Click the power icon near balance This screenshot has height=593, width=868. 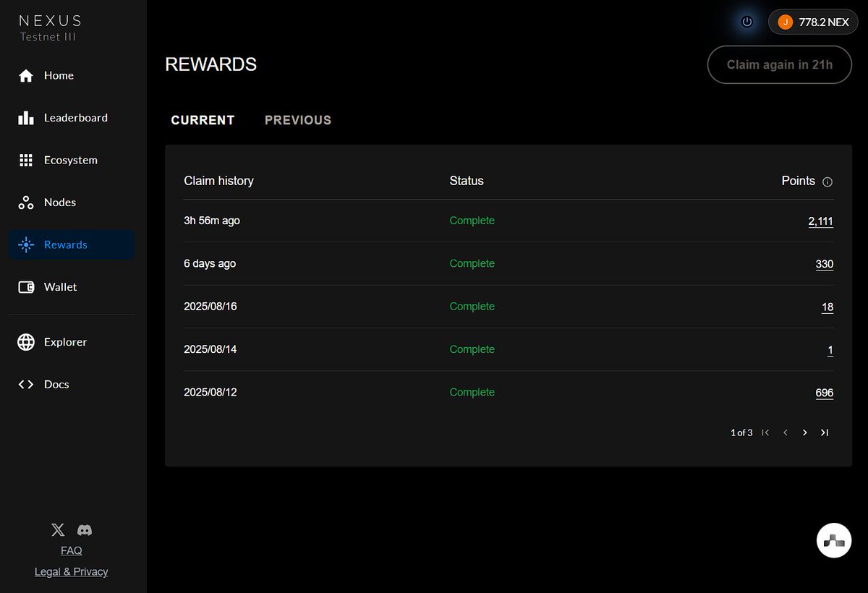(747, 22)
